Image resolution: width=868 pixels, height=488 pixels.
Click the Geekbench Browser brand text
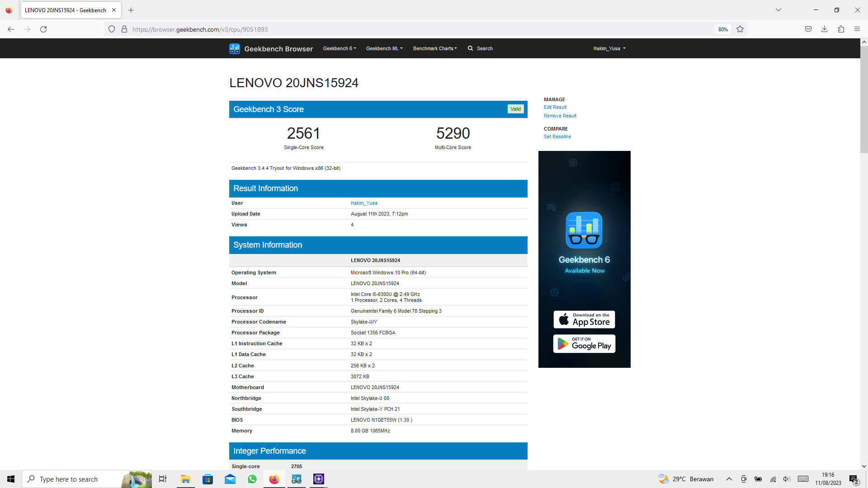(x=278, y=49)
